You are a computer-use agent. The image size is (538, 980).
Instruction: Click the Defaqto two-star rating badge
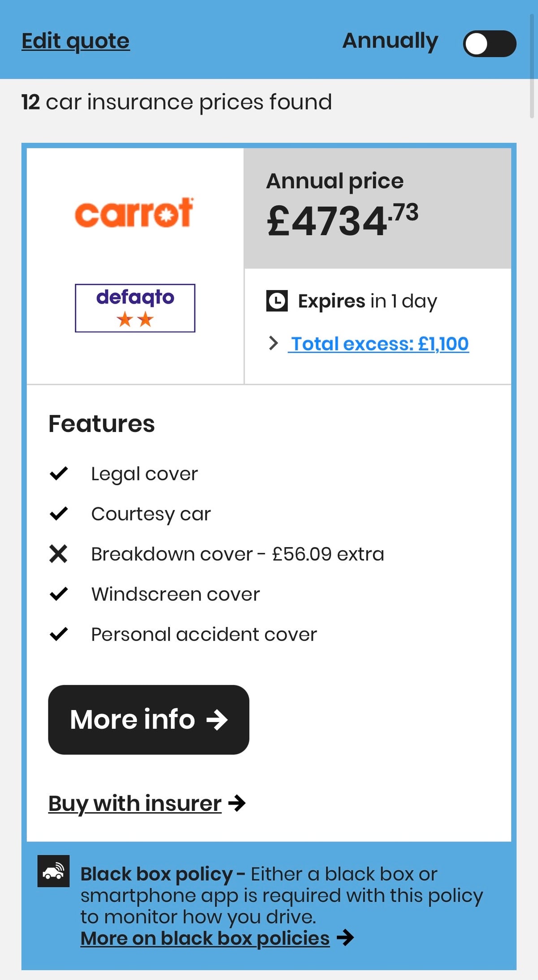tap(135, 308)
